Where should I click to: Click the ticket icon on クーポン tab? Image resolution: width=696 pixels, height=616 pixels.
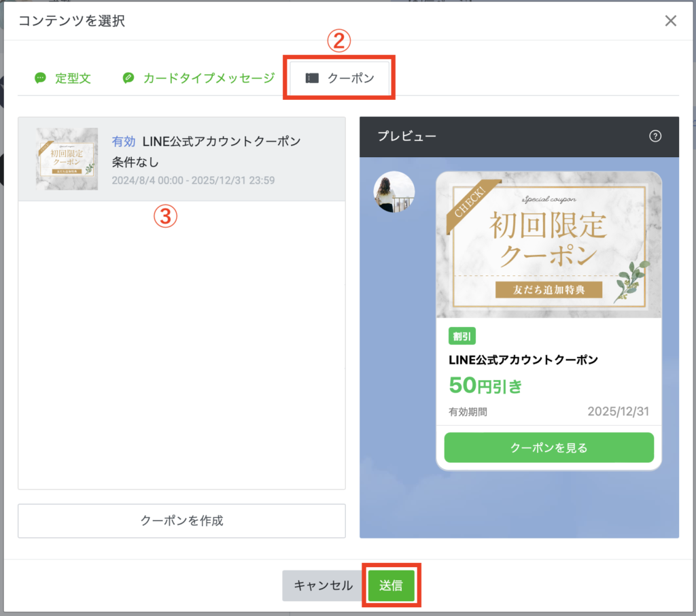point(312,78)
